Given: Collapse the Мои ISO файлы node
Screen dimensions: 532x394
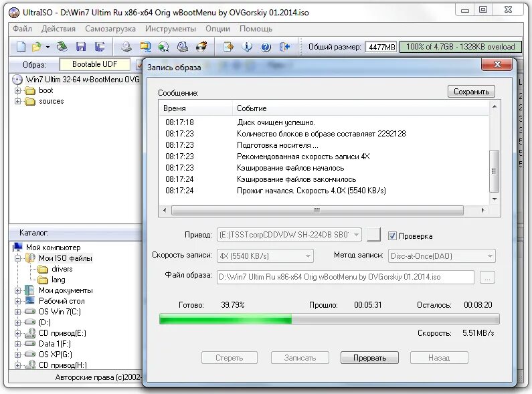Looking at the screenshot, I should click(17, 258).
